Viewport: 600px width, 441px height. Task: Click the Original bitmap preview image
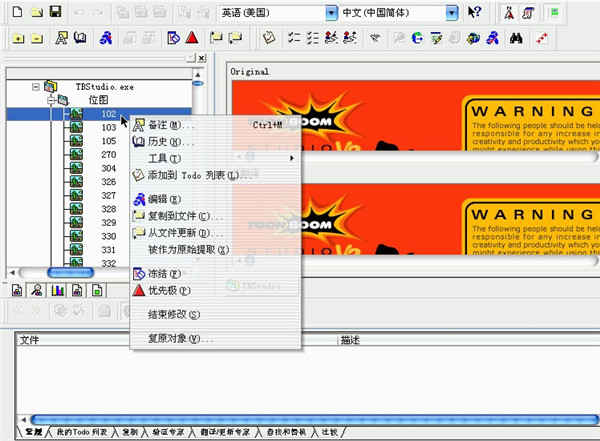[x=416, y=115]
